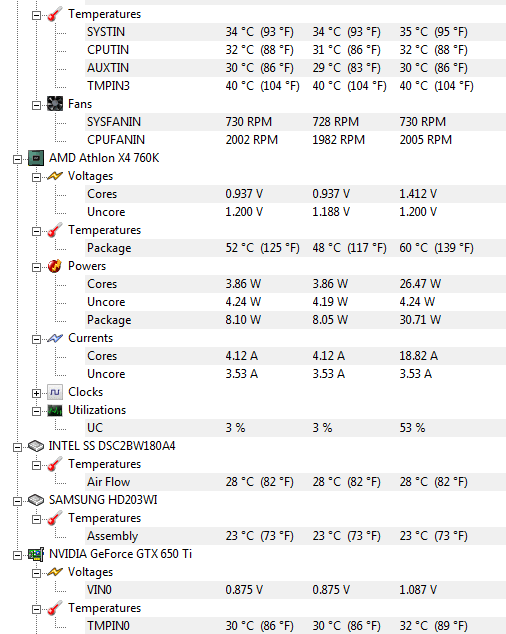Collapse Temperatures group containing the Package row
This screenshot has width=506, height=634.
36,231
